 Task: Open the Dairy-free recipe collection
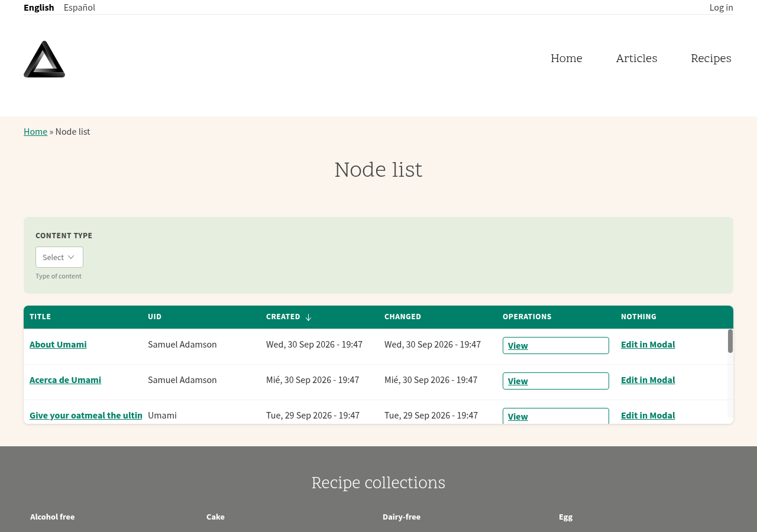[402, 517]
